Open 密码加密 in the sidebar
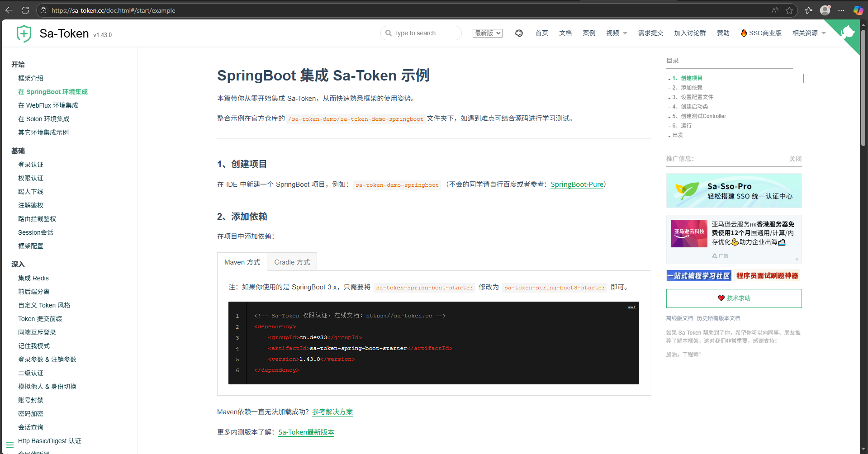 [x=31, y=414]
